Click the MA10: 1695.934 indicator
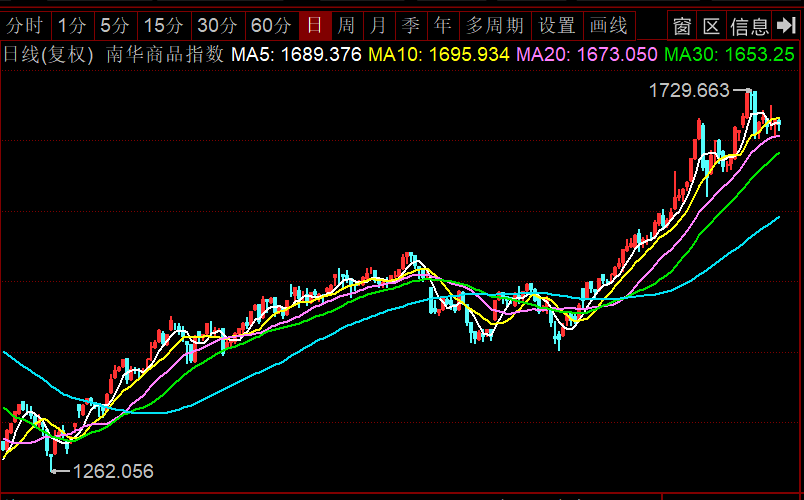The height and width of the screenshot is (500, 804). tap(439, 54)
